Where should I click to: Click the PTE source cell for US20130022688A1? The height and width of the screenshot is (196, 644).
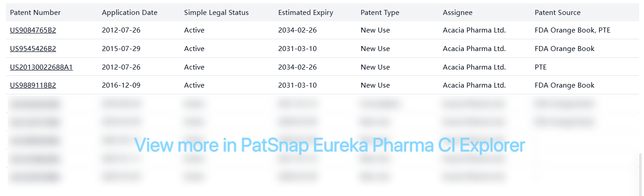(x=540, y=67)
